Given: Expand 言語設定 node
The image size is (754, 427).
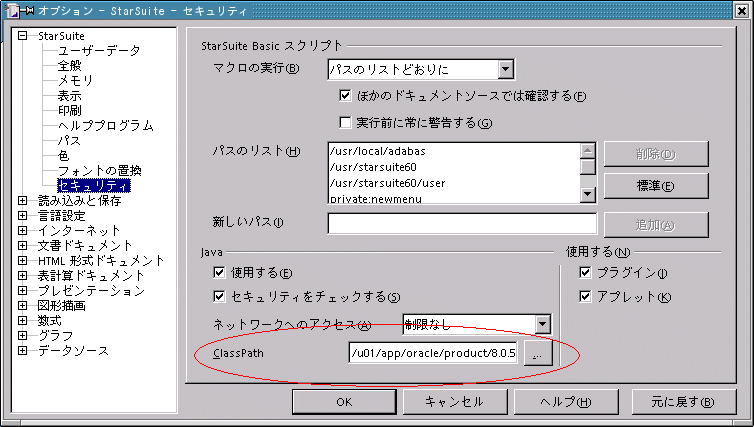Looking at the screenshot, I should pyautogui.click(x=23, y=215).
